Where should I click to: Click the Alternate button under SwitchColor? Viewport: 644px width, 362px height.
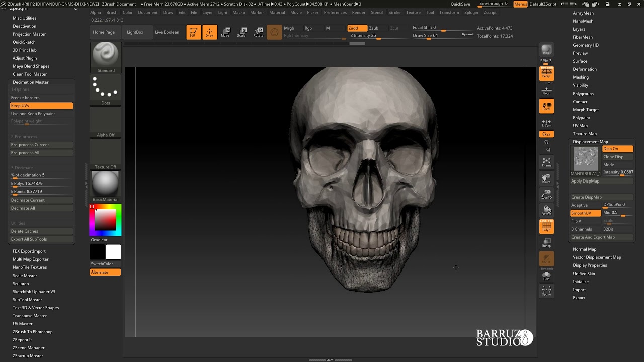pos(105,272)
